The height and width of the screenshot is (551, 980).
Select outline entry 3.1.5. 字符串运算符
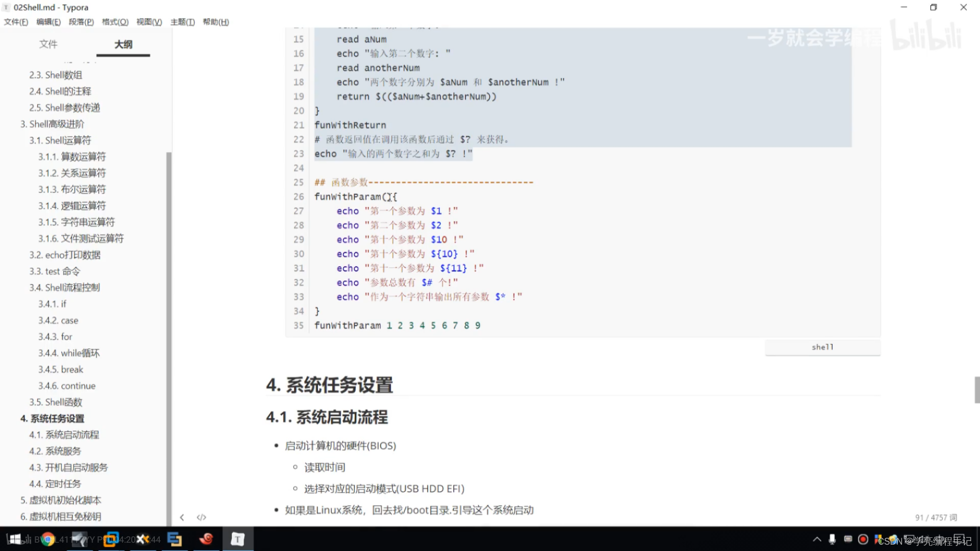tap(76, 222)
